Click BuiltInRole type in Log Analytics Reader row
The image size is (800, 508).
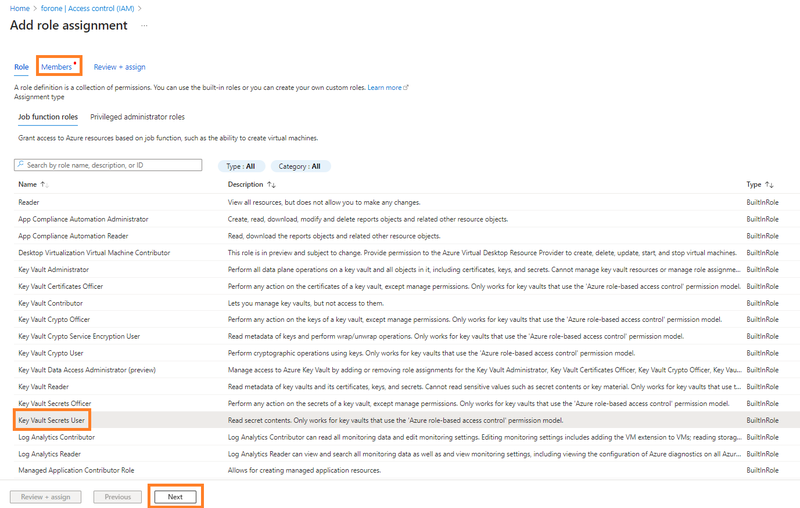pyautogui.click(x=762, y=454)
